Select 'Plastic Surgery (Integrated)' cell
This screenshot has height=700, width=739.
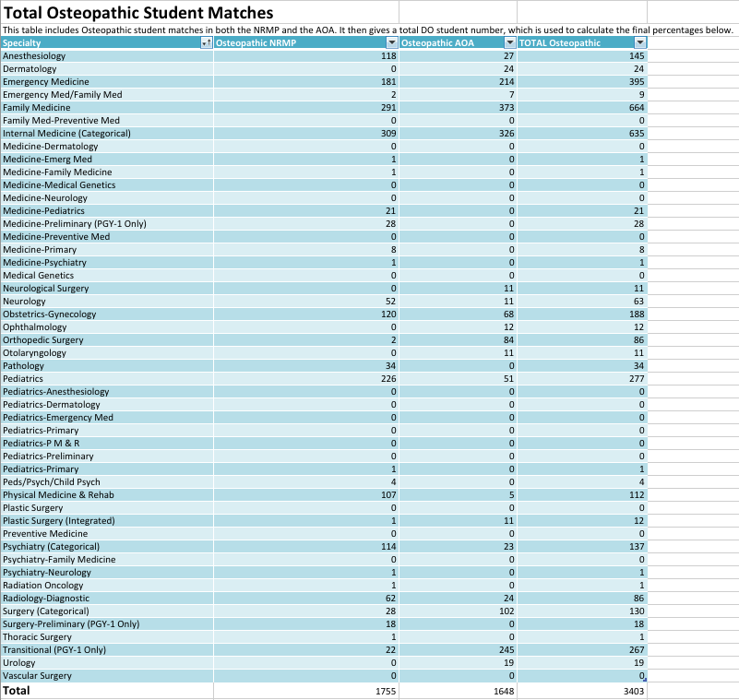tap(107, 520)
